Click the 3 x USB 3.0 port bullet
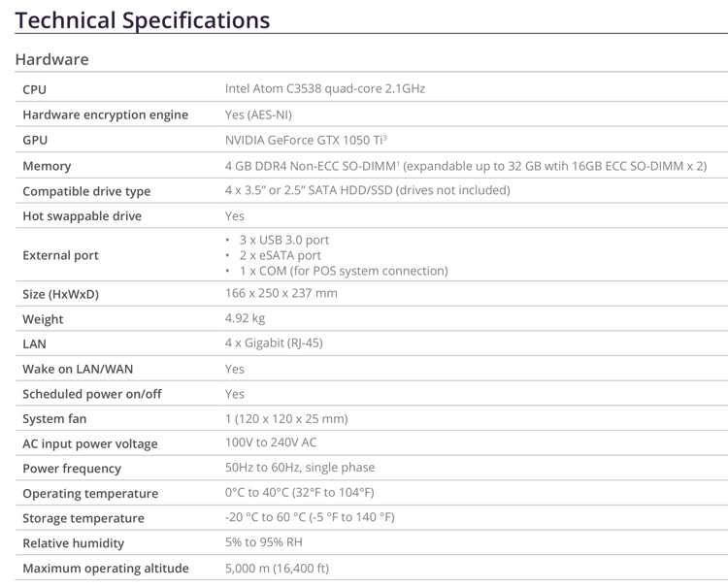This screenshot has height=588, width=728. tap(283, 240)
